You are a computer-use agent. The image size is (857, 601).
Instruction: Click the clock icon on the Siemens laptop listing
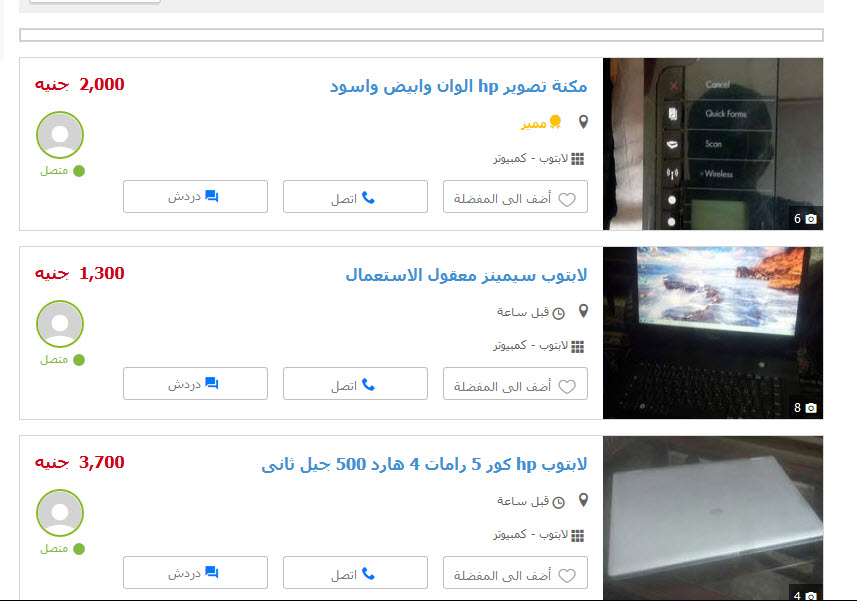coord(558,313)
